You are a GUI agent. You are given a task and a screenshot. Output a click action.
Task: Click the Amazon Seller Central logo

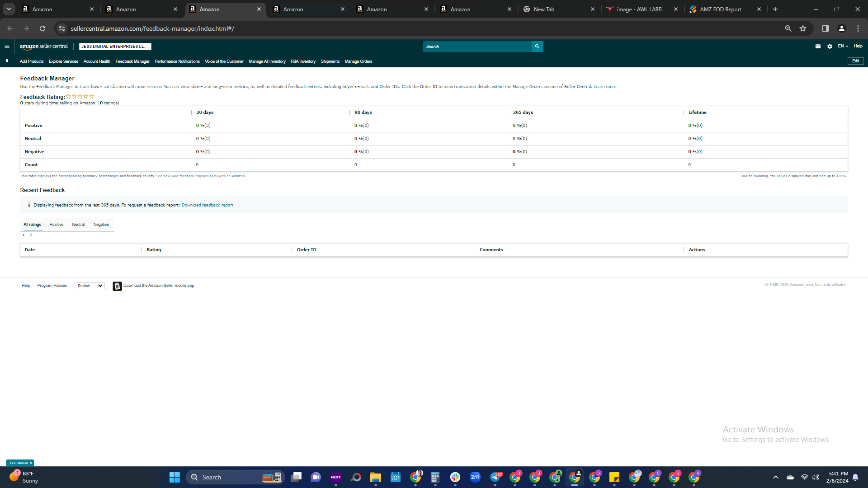click(43, 46)
